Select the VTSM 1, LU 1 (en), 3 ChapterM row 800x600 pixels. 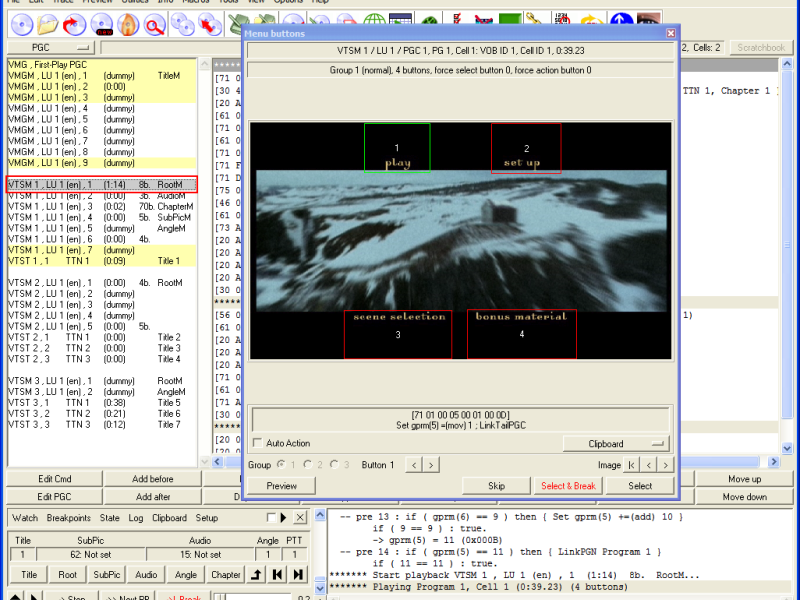102,207
